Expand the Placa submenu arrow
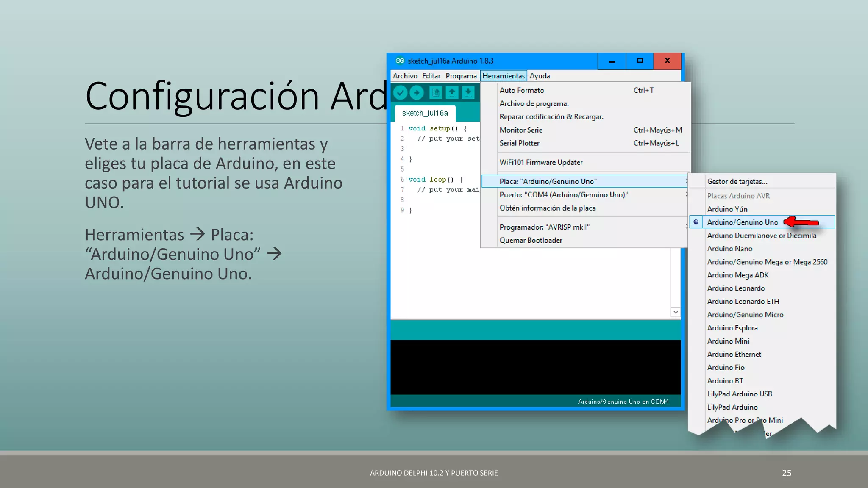This screenshot has height=488, width=868. pos(686,181)
